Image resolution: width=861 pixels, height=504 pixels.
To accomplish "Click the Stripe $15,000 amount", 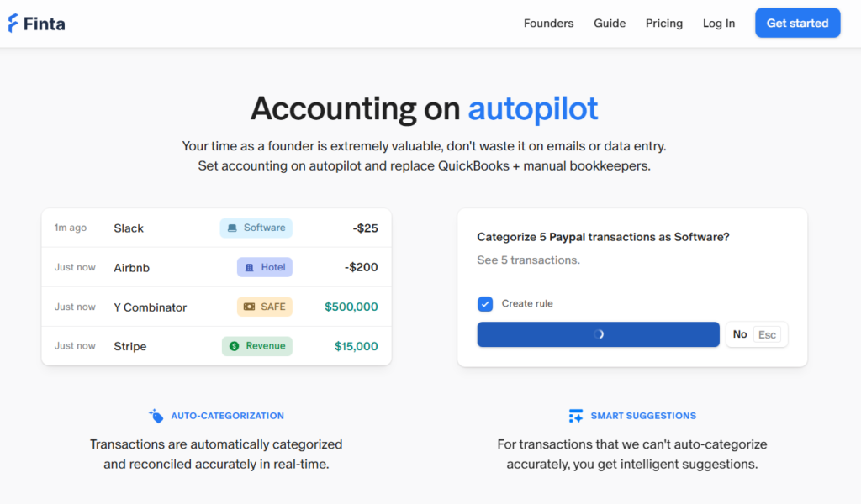I will point(356,346).
